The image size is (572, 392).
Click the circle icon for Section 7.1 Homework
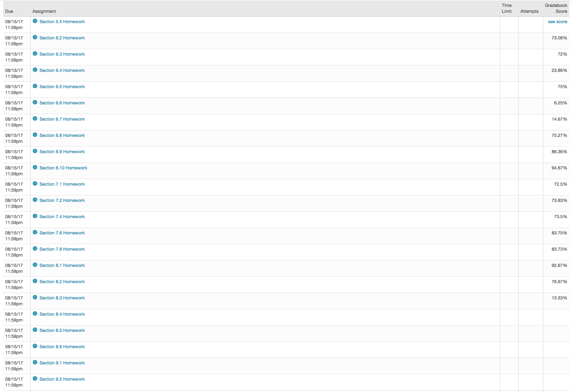coord(35,184)
